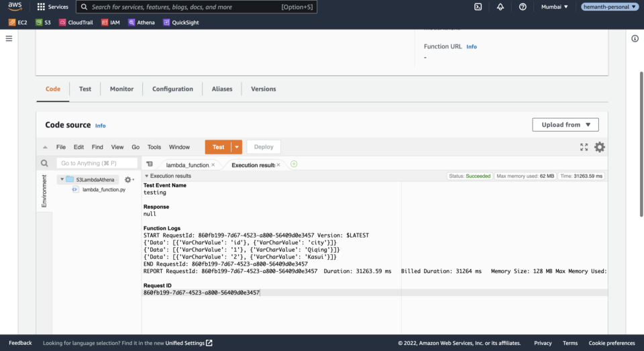The height and width of the screenshot is (351, 644).
Task: Open the notifications bell
Action: pos(500,7)
